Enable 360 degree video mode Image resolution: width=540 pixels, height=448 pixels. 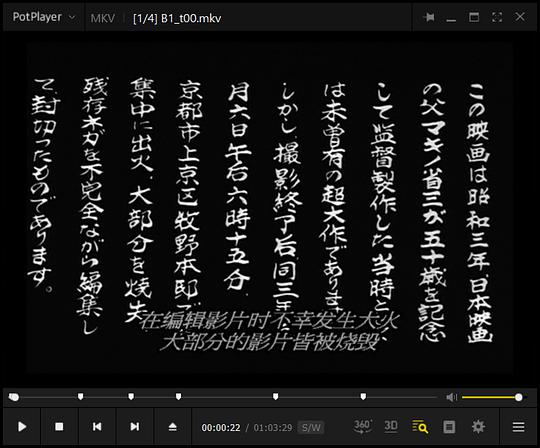coord(363,426)
